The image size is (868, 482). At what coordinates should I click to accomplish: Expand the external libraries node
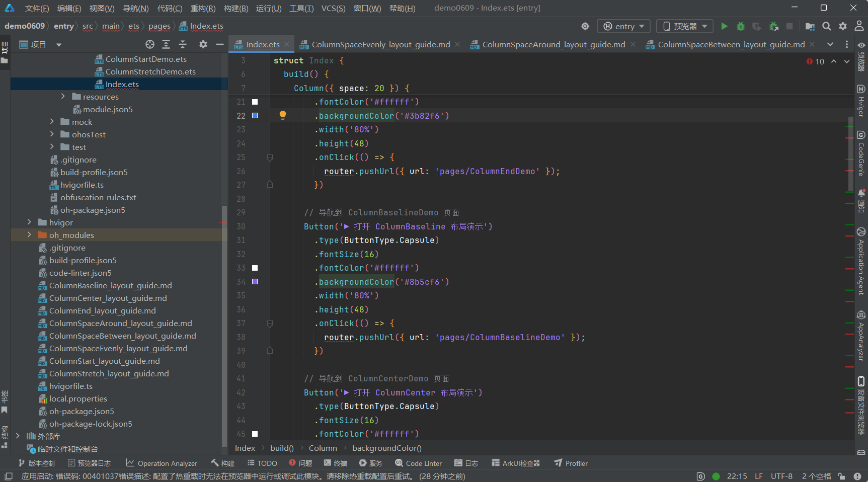point(18,436)
